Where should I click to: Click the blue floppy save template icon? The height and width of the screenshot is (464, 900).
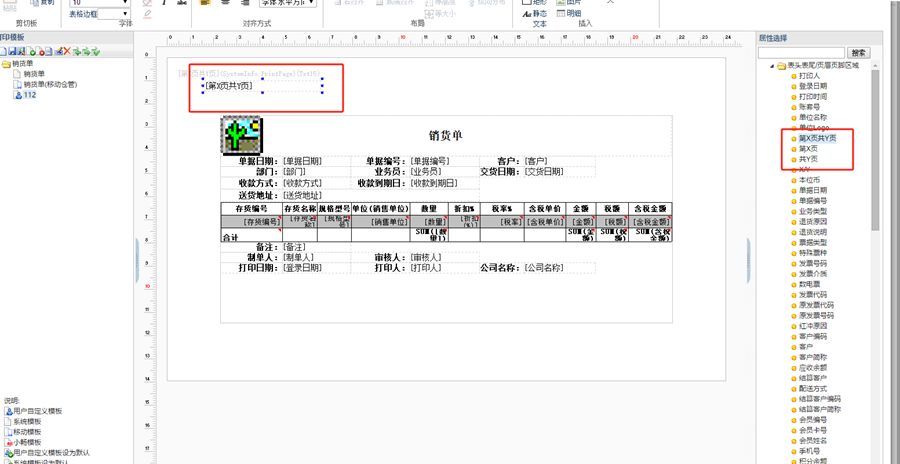click(12, 52)
